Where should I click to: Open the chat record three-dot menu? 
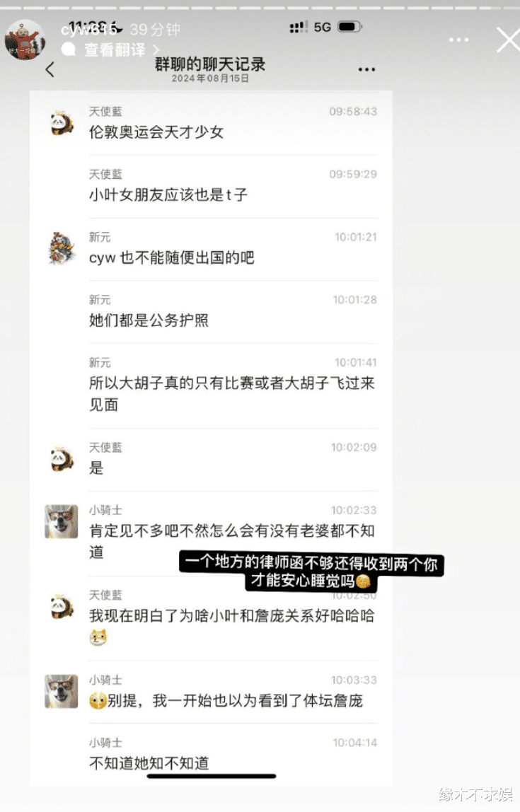click(366, 69)
